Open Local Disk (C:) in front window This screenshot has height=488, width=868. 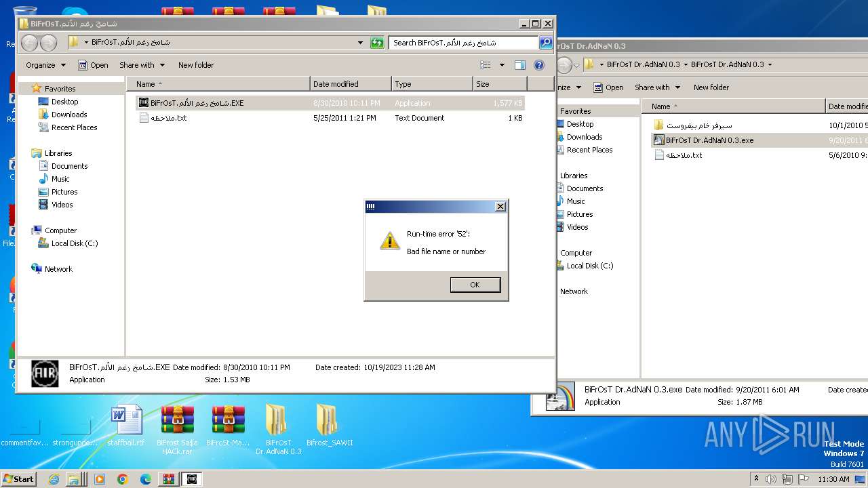click(x=75, y=243)
